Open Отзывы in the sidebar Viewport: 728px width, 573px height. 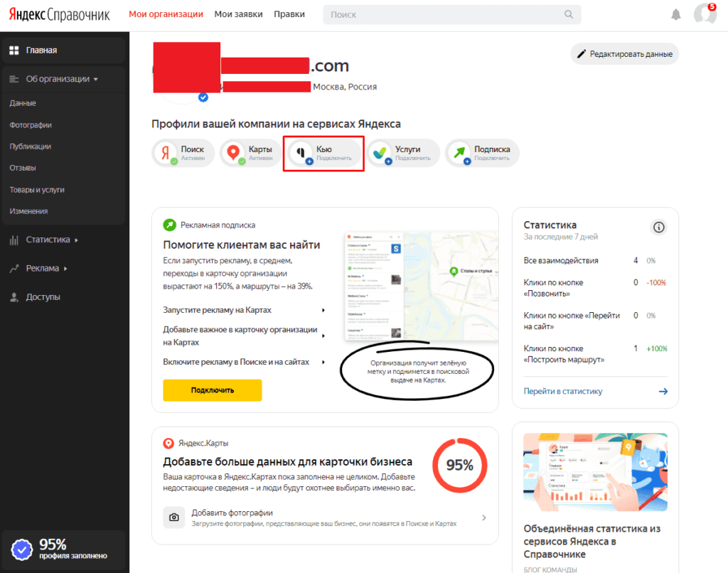[23, 168]
